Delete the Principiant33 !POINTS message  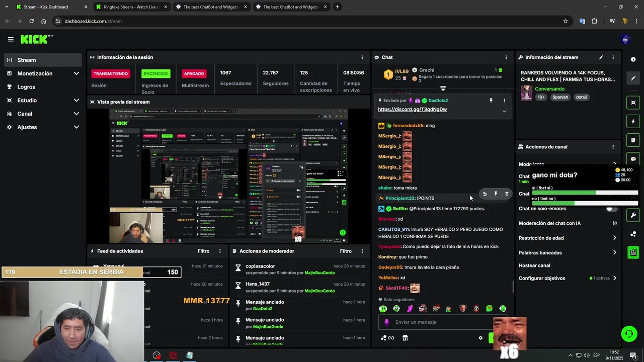click(507, 194)
